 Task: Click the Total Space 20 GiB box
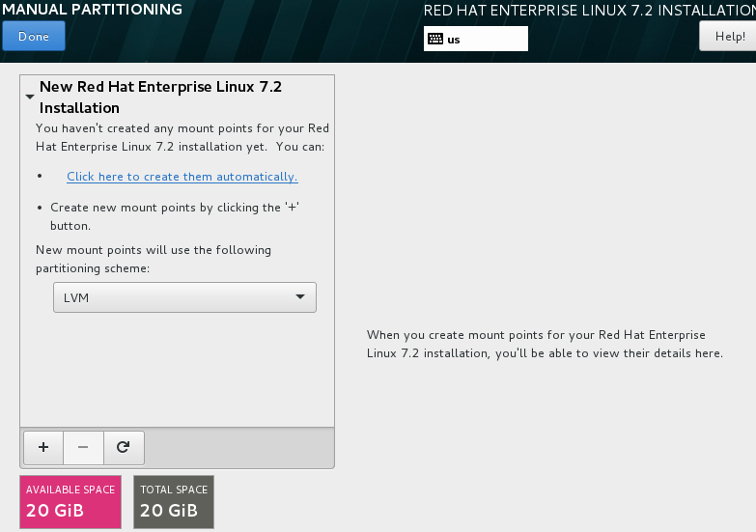coord(174,502)
